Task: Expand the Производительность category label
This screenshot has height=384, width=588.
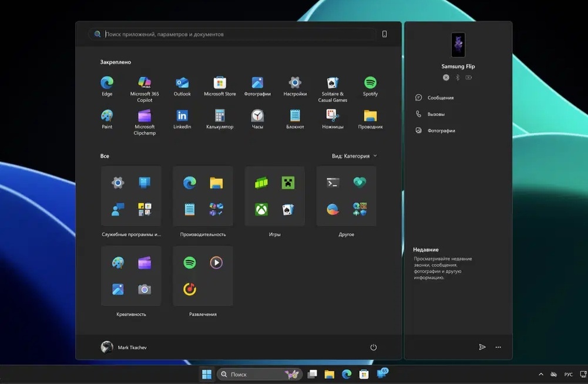Action: (x=203, y=234)
